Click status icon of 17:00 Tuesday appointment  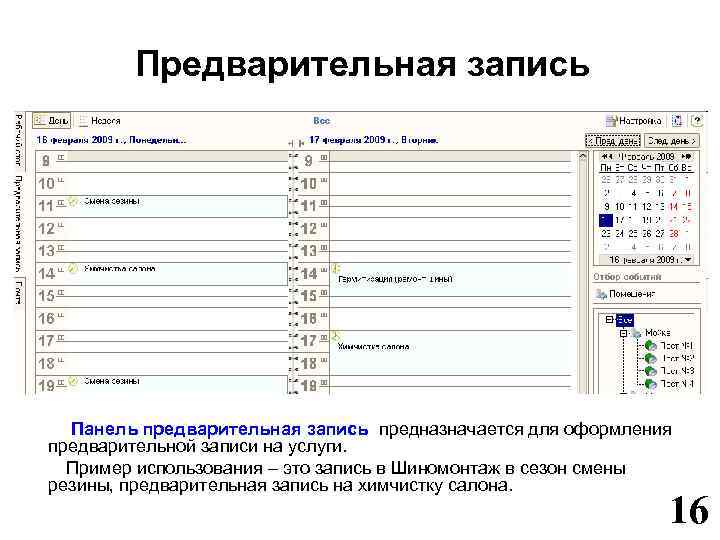point(336,336)
